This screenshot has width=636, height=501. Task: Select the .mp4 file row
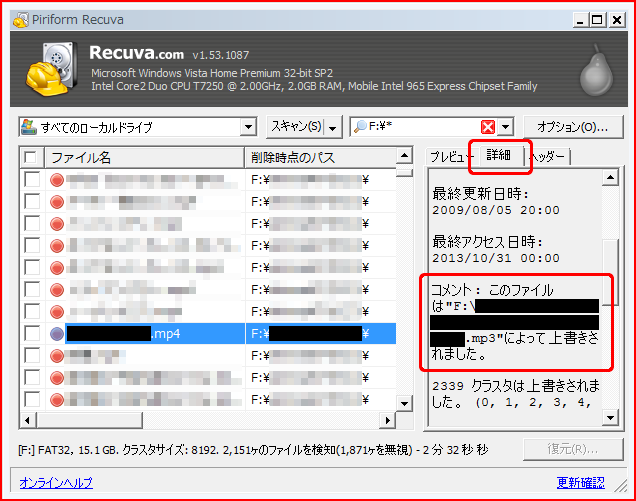[x=208, y=333]
